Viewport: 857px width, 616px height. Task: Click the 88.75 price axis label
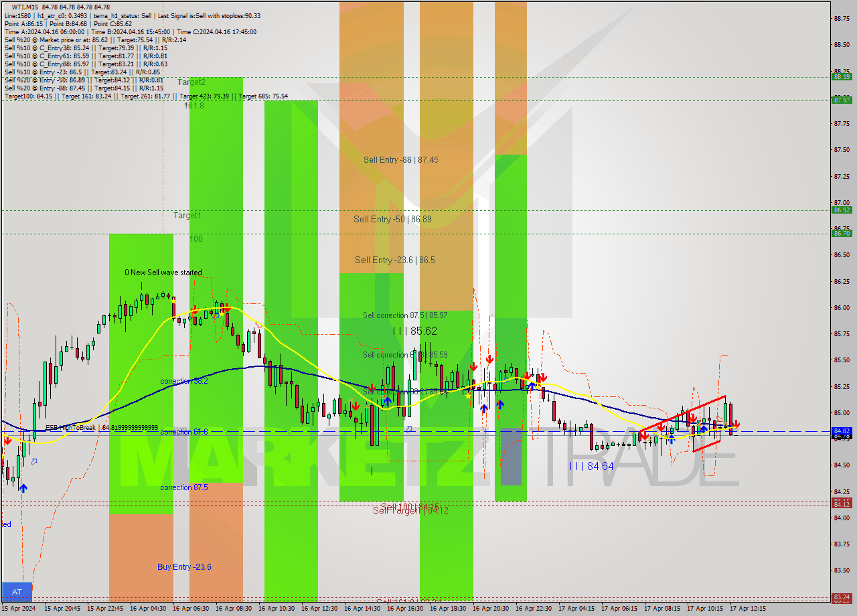[842, 18]
